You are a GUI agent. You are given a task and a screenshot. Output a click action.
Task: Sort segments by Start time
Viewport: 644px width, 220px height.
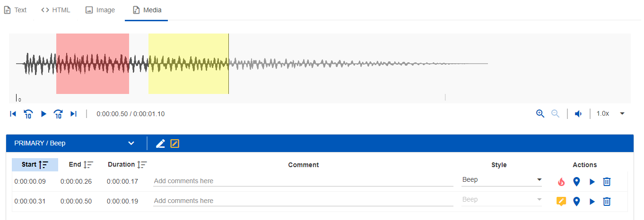pyautogui.click(x=35, y=165)
